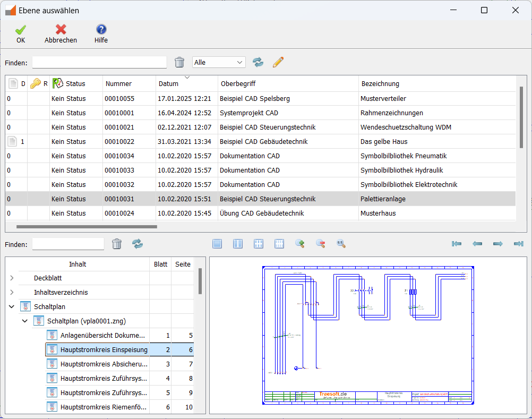The width and height of the screenshot is (532, 419).
Task: Zoom out of the preview with the minus magnifier
Action: click(x=320, y=244)
